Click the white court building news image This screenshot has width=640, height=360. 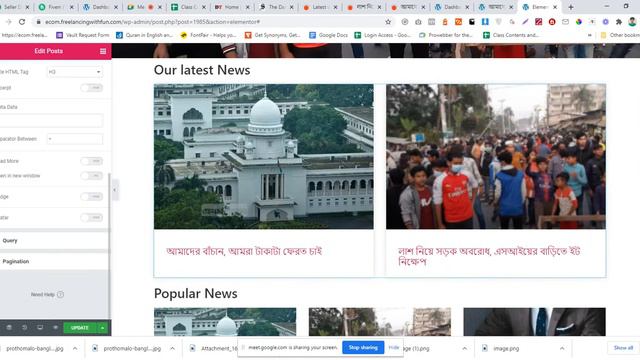tap(264, 156)
